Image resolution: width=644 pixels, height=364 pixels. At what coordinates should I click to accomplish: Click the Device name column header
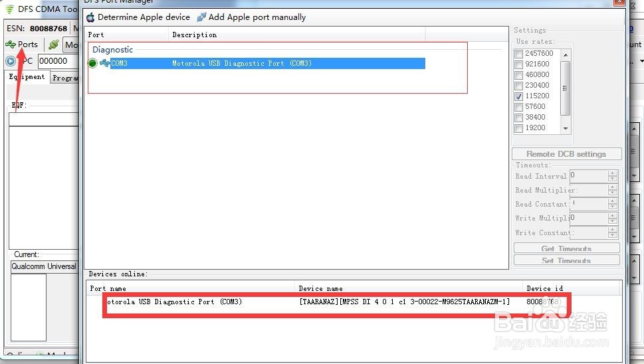409,288
